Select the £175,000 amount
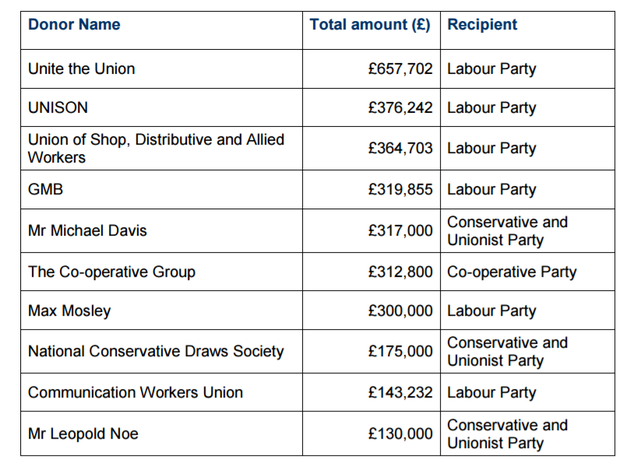The image size is (630, 473). tap(400, 351)
